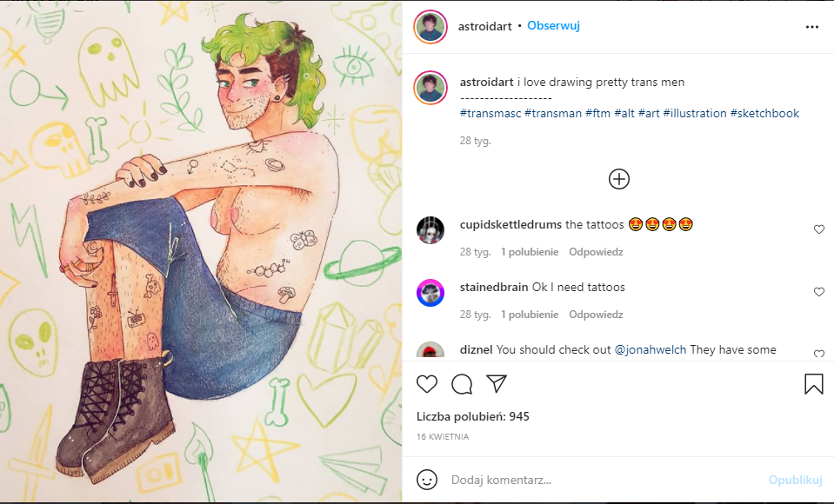
Task: Like cupidskettledrums comment heart
Action: click(x=819, y=229)
